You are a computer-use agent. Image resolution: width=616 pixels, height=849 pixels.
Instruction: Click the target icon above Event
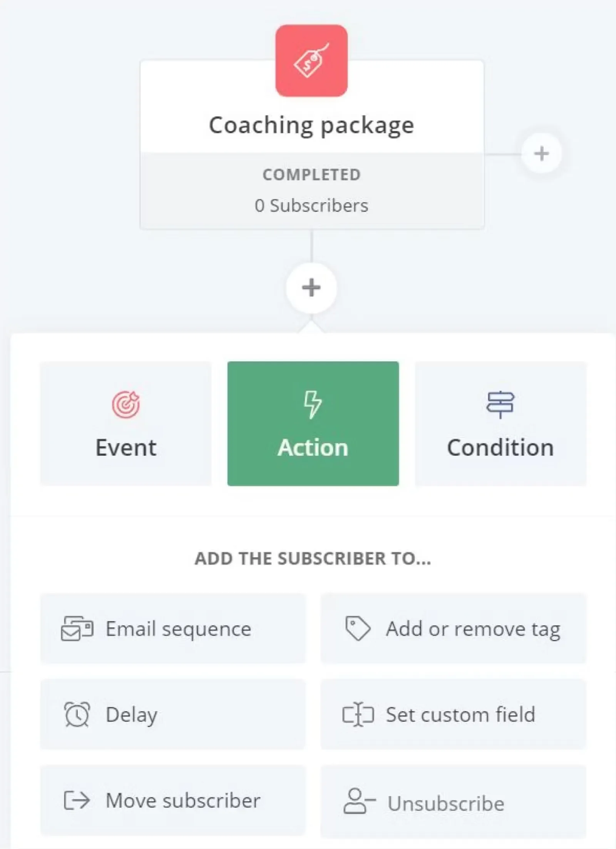[x=126, y=404]
